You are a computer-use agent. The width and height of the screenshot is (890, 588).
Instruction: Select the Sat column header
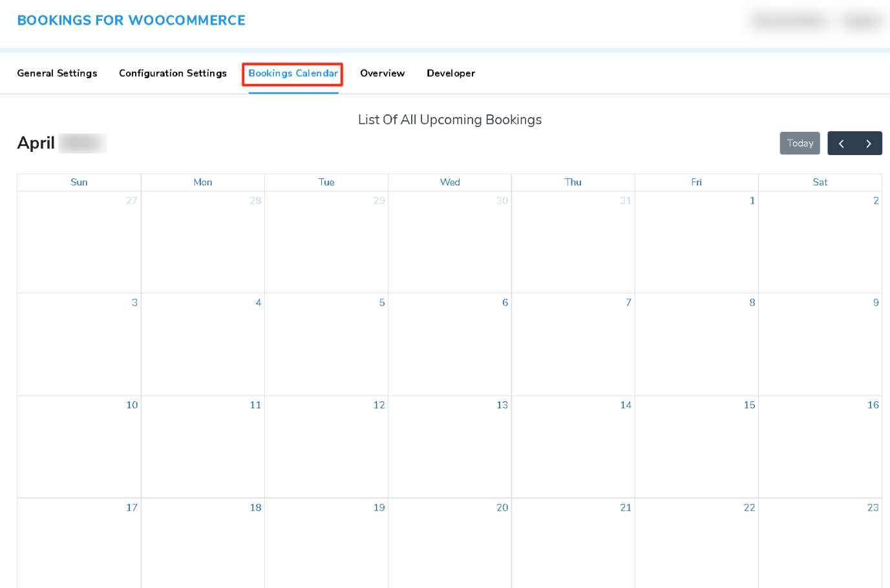(x=820, y=182)
